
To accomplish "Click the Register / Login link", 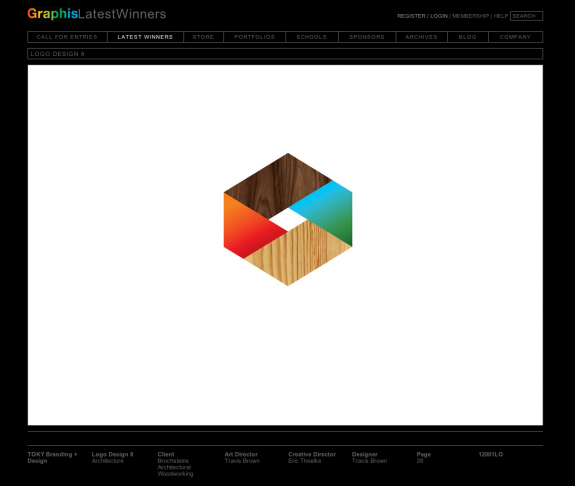I will 422,16.
